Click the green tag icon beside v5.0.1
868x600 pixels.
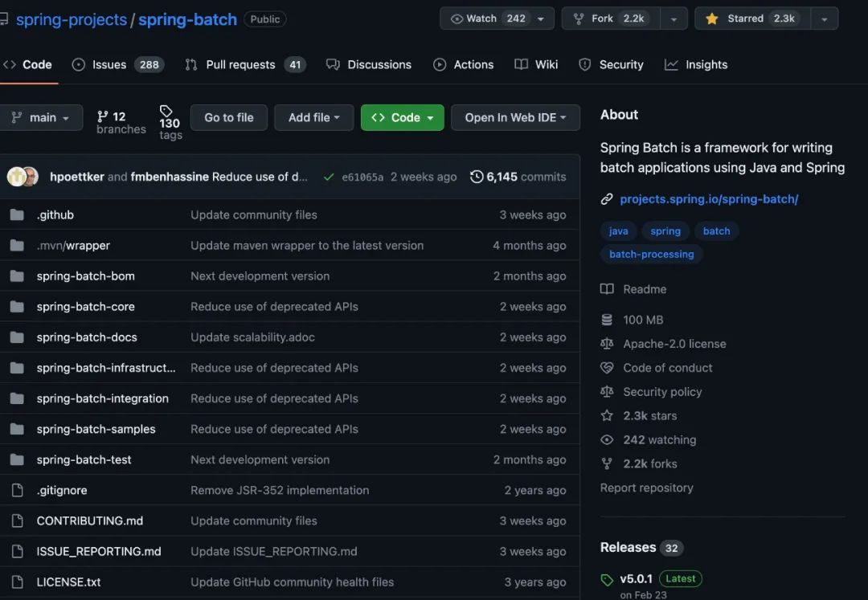pyautogui.click(x=607, y=580)
